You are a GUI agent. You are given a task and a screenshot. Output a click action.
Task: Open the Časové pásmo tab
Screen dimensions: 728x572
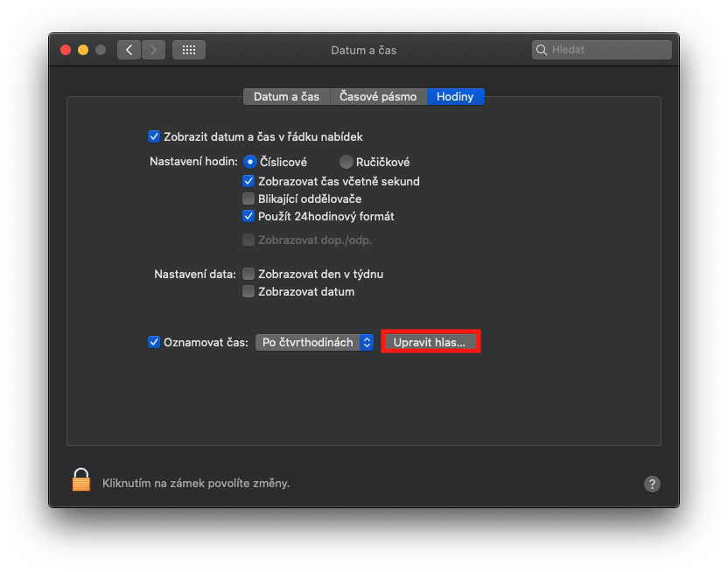pos(378,96)
